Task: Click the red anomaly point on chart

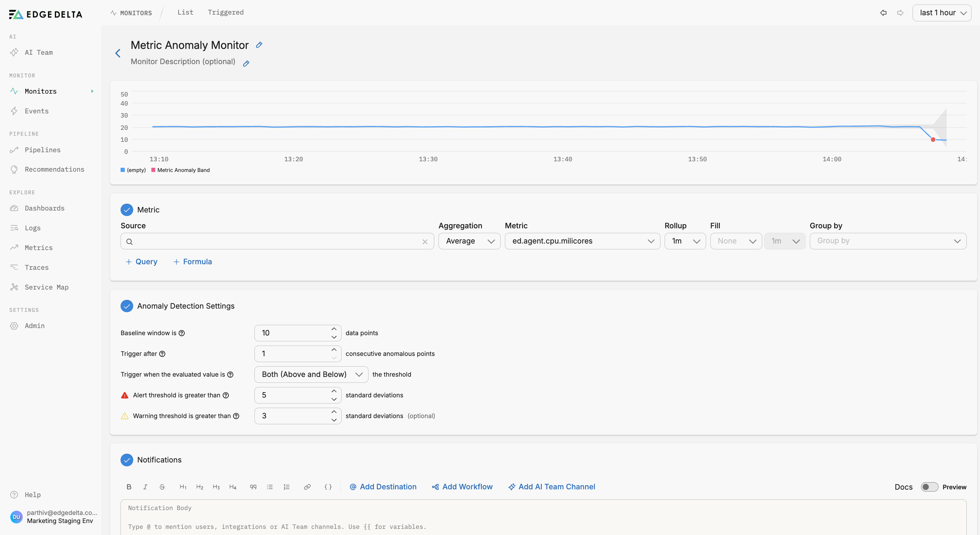Action: click(933, 140)
